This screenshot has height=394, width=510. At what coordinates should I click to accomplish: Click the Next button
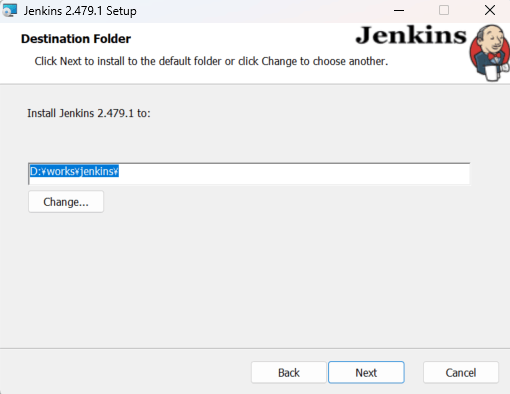pos(366,372)
